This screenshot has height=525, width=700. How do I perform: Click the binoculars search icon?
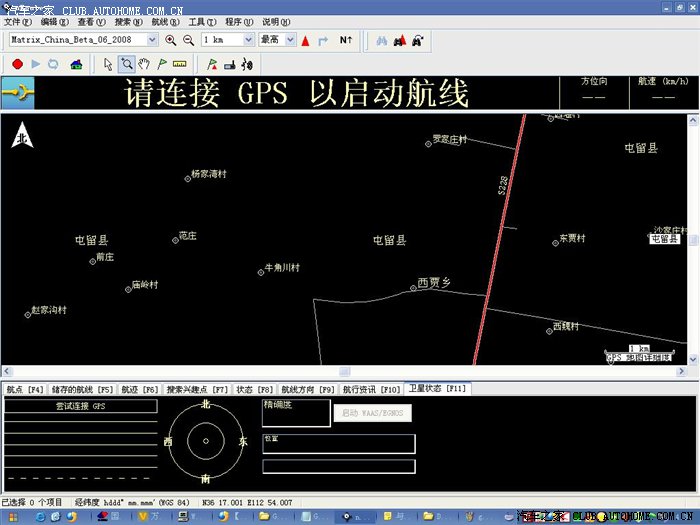(x=380, y=40)
